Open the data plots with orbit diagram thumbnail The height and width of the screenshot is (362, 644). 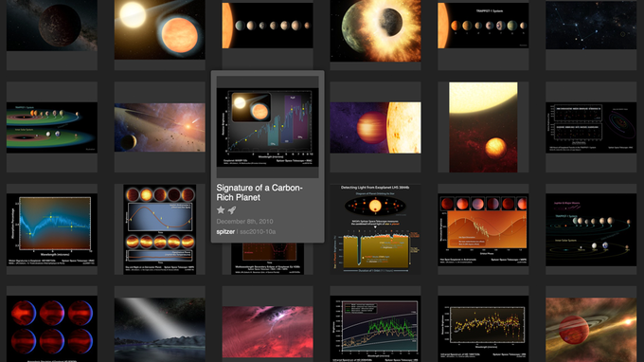point(591,127)
